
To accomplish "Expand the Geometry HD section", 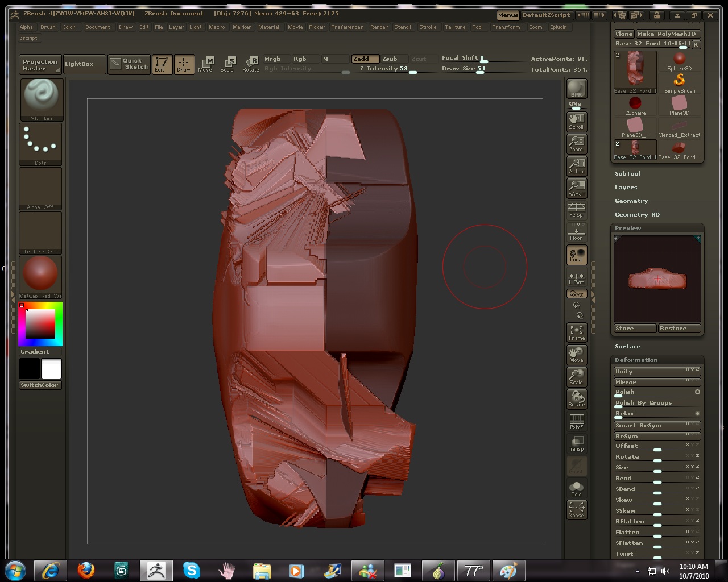I will [638, 215].
